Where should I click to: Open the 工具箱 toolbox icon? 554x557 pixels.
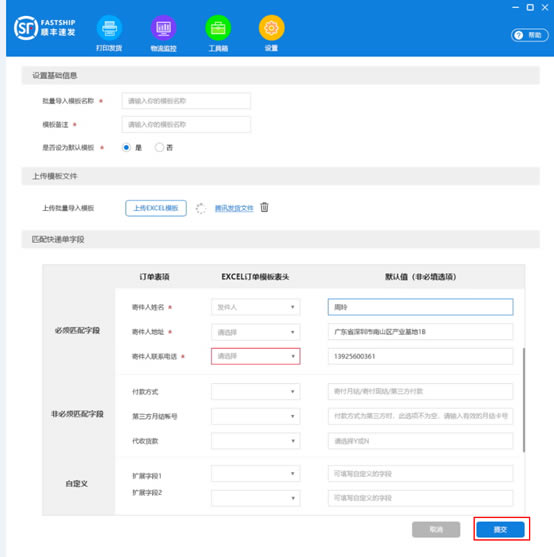pyautogui.click(x=218, y=28)
